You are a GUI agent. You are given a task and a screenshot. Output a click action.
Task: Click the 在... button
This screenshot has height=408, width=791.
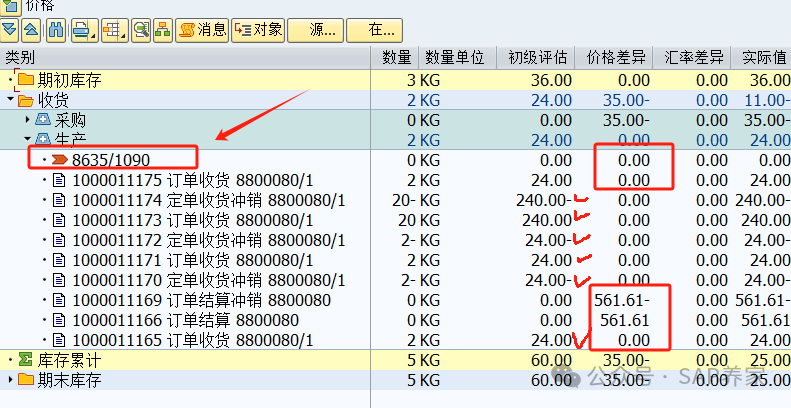coord(374,30)
